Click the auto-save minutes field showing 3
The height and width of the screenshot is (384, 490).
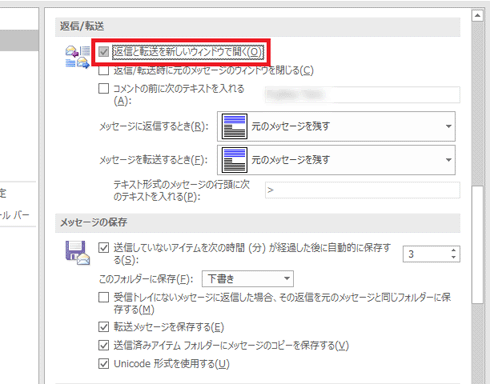426,254
